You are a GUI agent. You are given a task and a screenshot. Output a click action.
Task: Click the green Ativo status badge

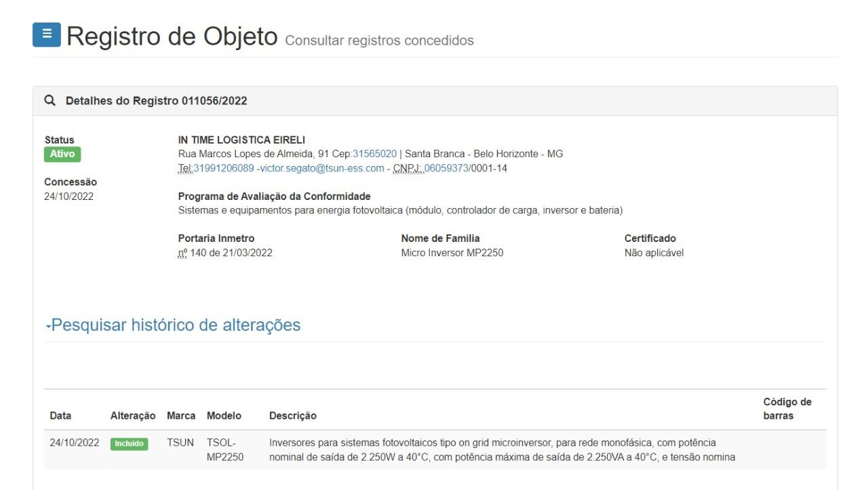(x=62, y=155)
